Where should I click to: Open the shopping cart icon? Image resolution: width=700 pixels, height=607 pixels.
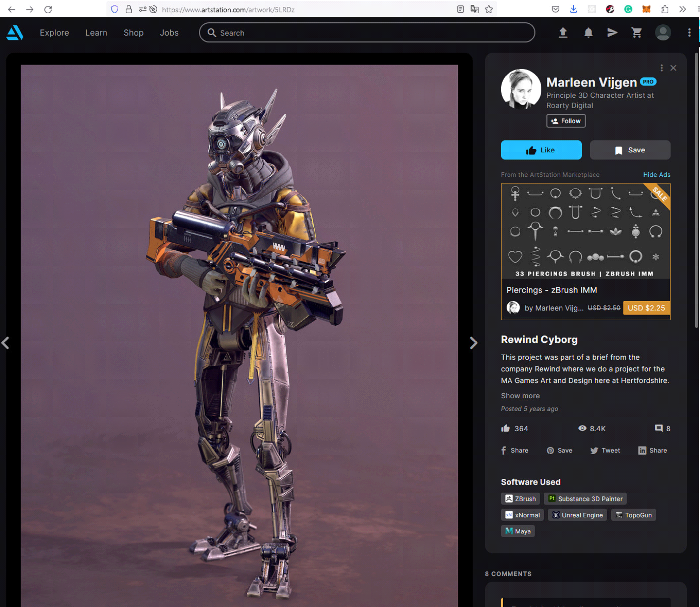click(636, 33)
